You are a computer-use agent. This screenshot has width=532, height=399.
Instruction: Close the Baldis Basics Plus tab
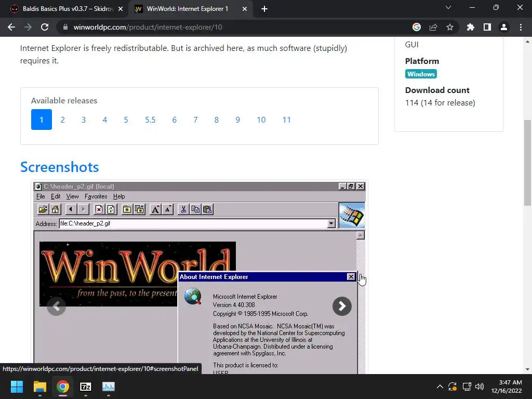(x=121, y=9)
